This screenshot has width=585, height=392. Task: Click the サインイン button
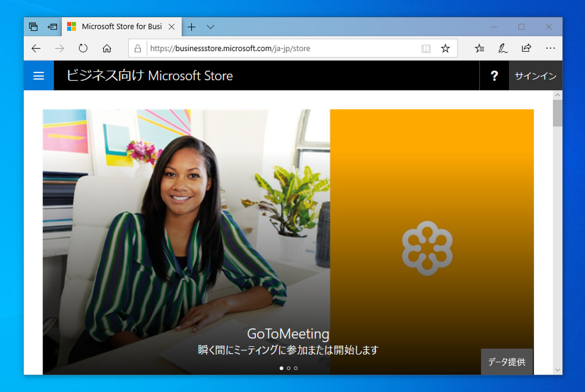click(x=536, y=76)
